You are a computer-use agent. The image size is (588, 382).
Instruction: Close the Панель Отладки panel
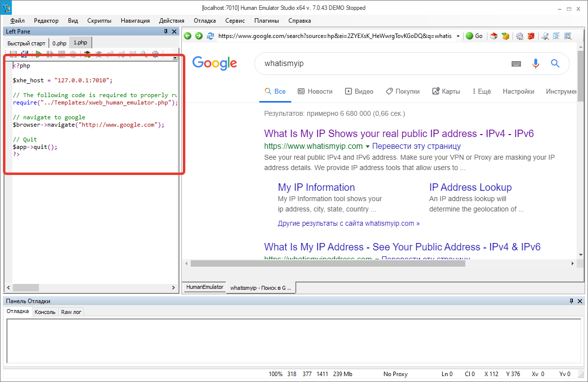coord(580,301)
